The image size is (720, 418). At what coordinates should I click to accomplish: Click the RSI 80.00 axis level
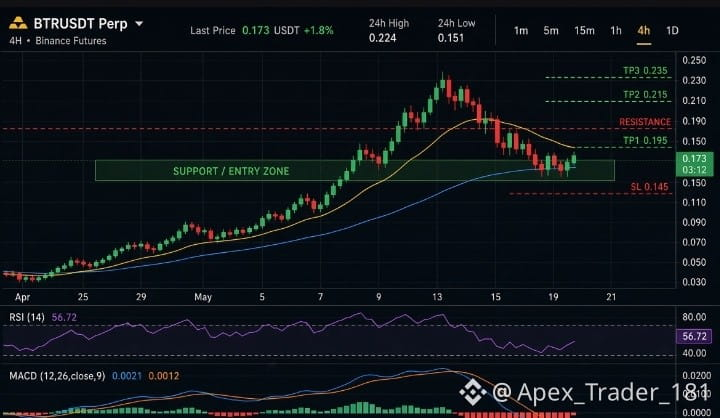[694, 317]
